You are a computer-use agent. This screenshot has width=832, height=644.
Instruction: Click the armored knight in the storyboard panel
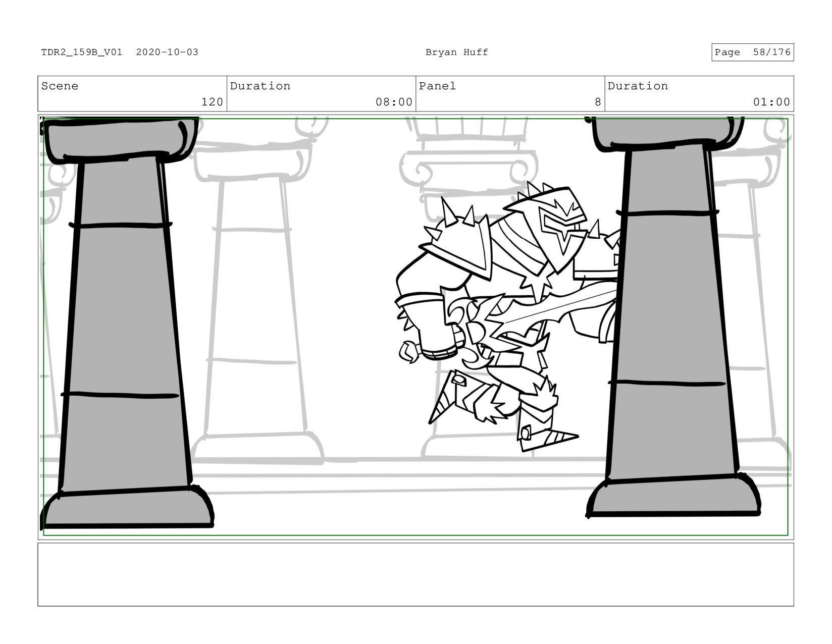click(x=507, y=316)
